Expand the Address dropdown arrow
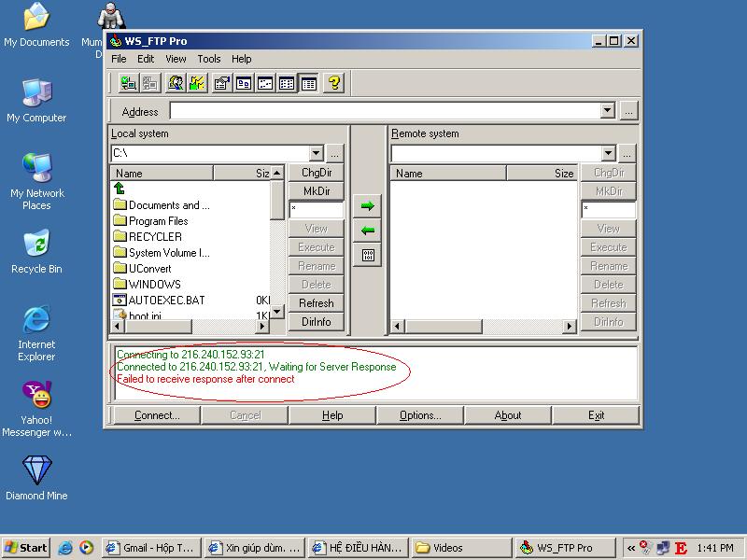 [608, 111]
